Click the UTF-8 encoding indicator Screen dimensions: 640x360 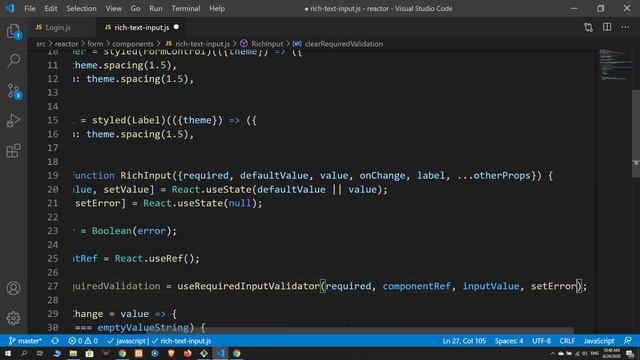[541, 341]
